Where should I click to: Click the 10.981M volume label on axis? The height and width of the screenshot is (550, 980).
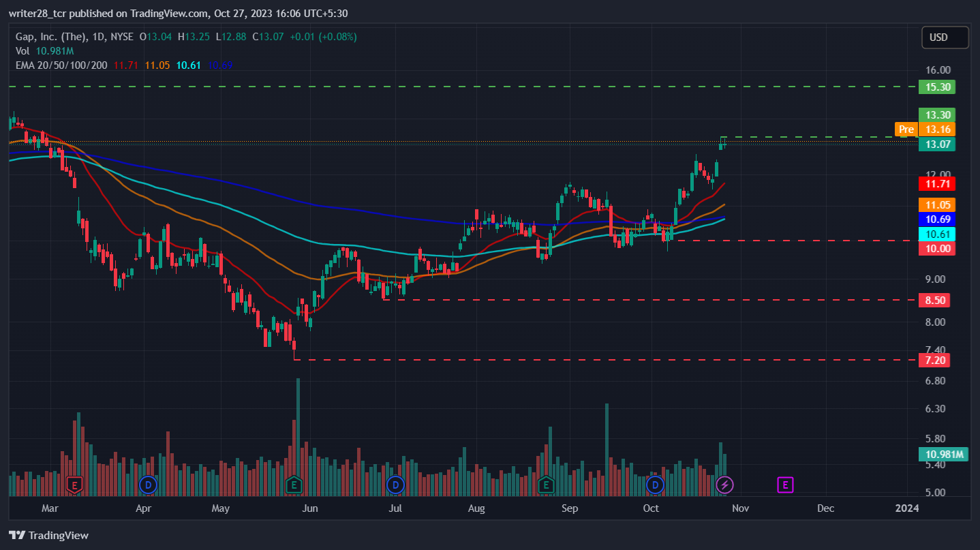[943, 455]
